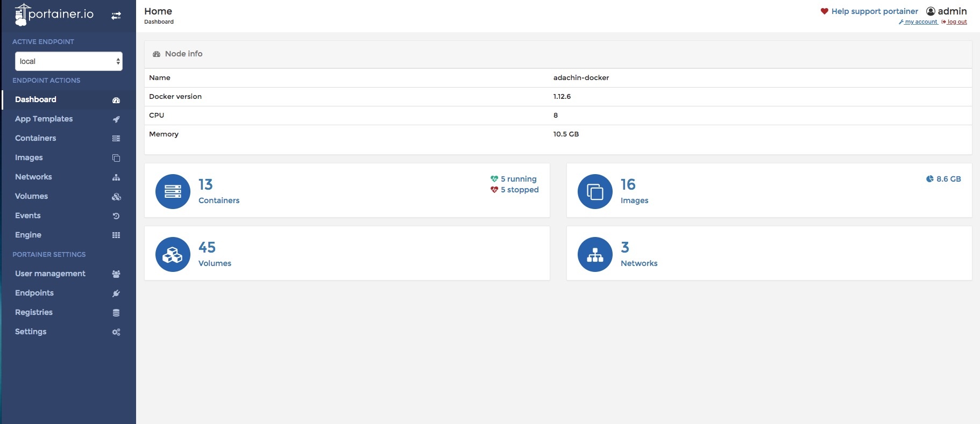This screenshot has height=424, width=980.
Task: Click the Endpoints plug icon
Action: tap(116, 293)
